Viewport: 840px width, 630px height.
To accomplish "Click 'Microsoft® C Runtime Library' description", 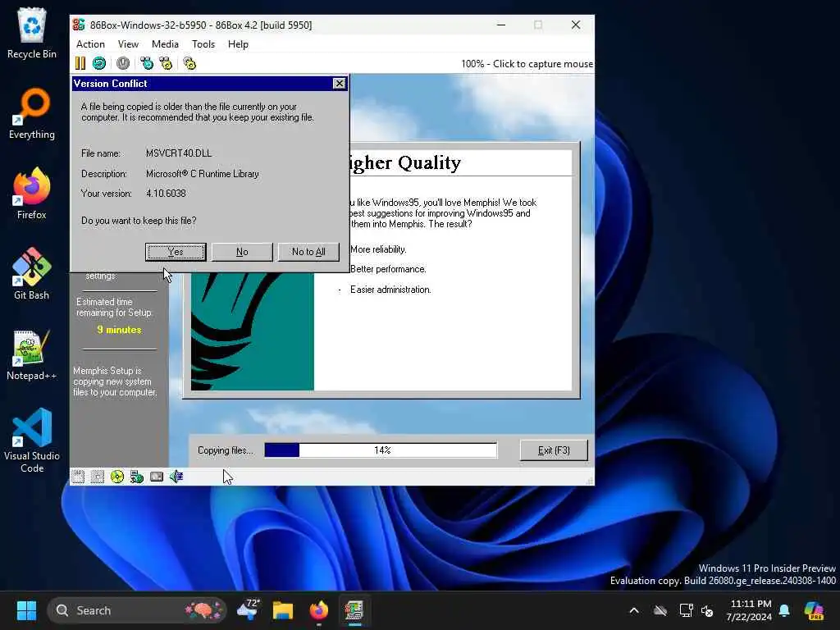I will coord(203,174).
